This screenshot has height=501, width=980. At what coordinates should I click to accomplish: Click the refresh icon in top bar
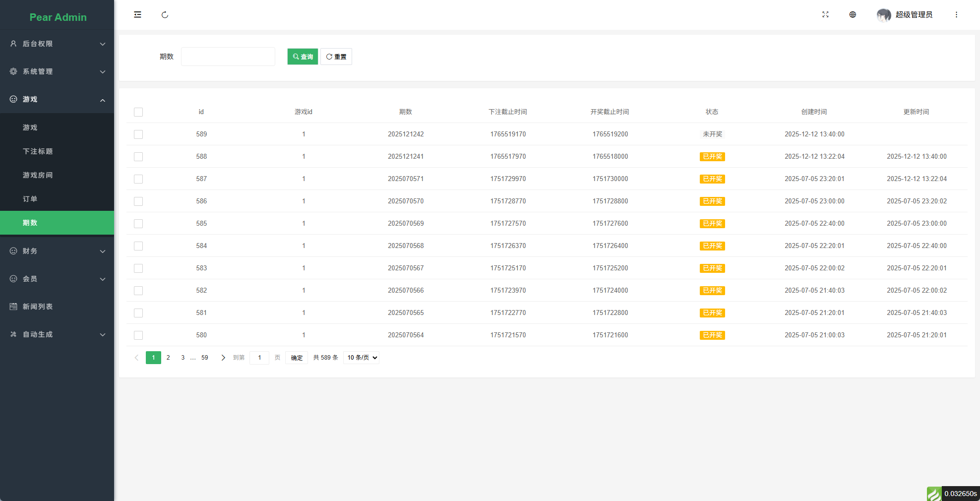(165, 15)
